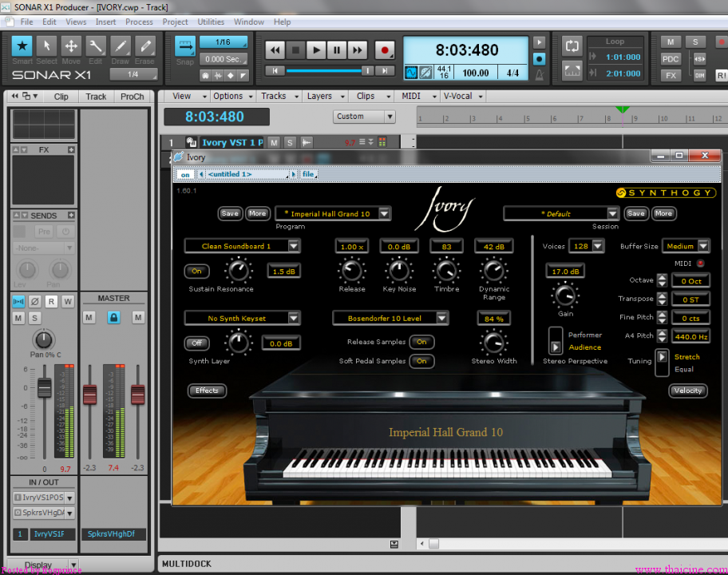
Task: Save the Ivory program preset
Action: tap(230, 213)
